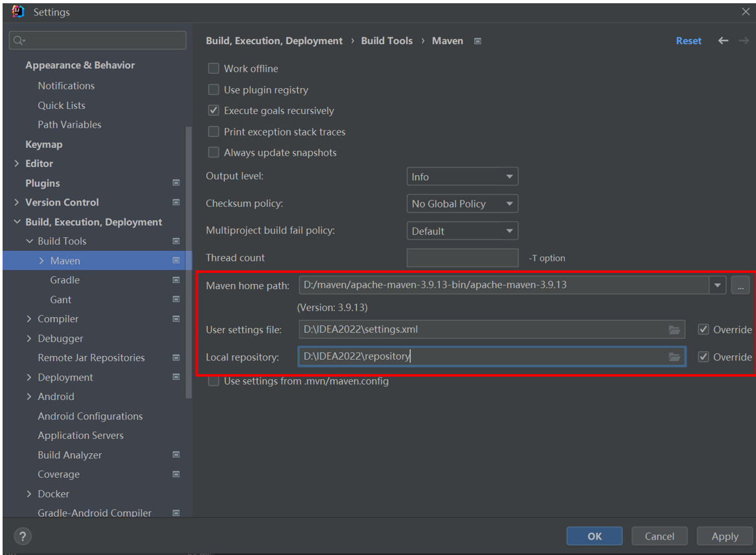Open the Application Servers settings page
The width and height of the screenshot is (756, 555).
pos(80,435)
